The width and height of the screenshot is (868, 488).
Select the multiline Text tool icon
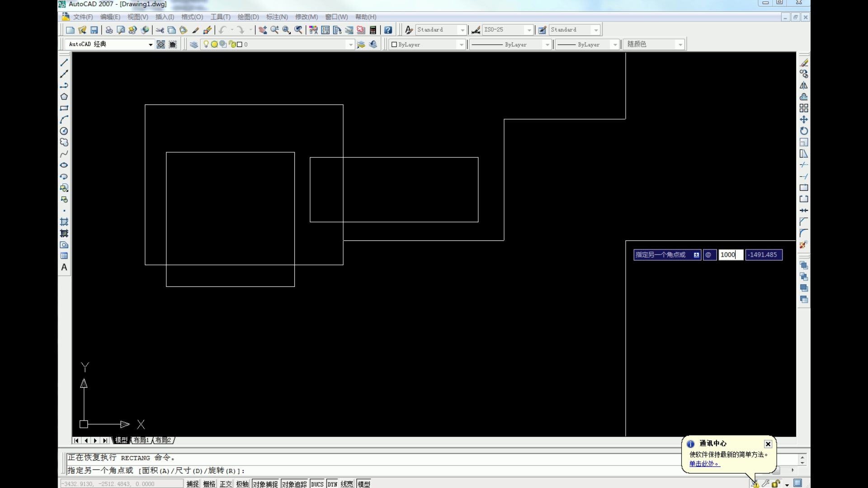point(64,267)
